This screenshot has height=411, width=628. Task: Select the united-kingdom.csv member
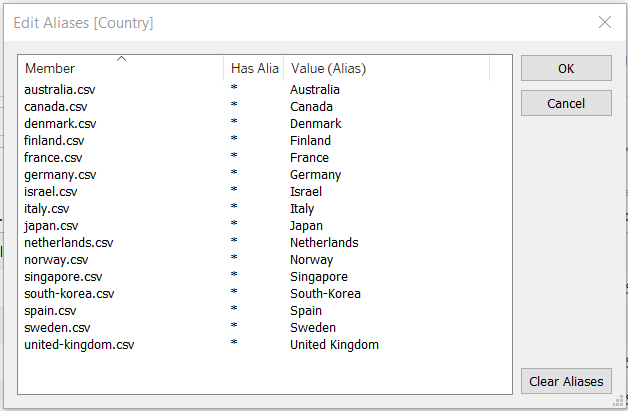pyautogui.click(x=79, y=345)
